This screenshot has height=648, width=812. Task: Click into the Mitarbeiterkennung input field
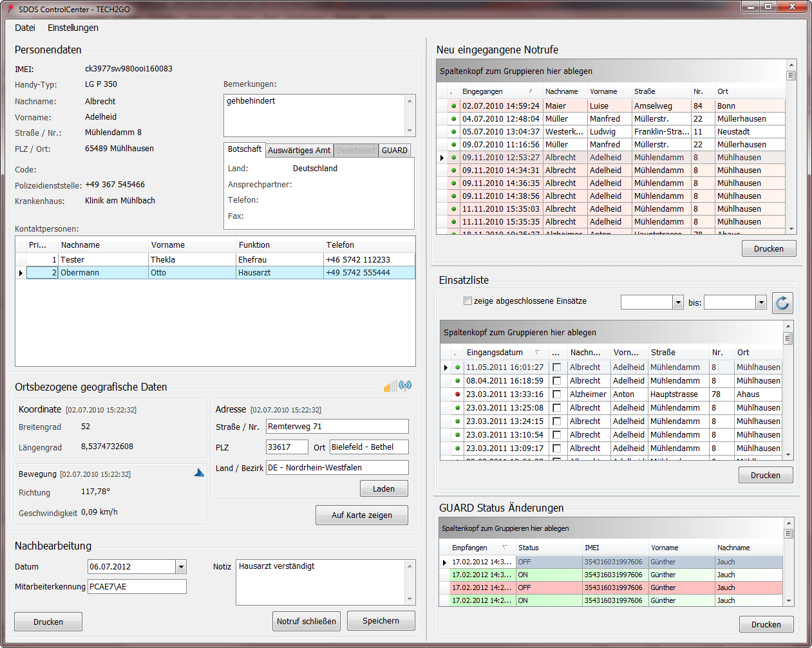pos(137,587)
